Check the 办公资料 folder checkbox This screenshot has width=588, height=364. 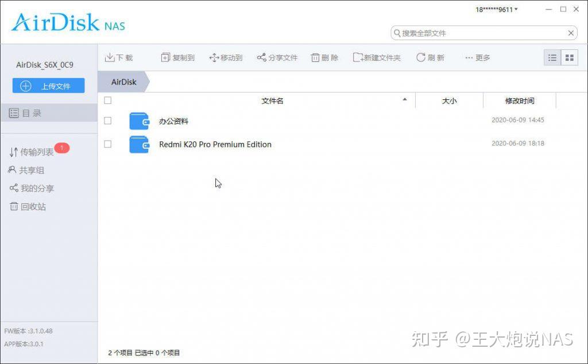(107, 121)
